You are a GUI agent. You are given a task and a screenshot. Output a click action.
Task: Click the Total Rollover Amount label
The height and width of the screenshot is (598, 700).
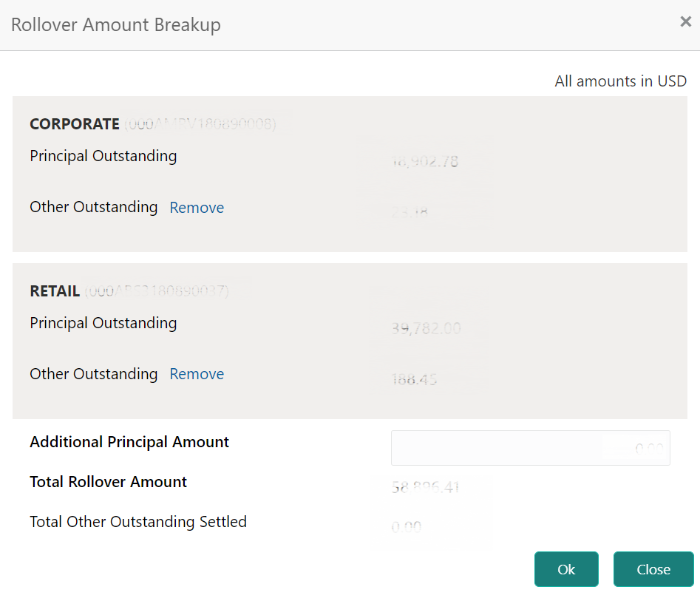click(x=109, y=482)
